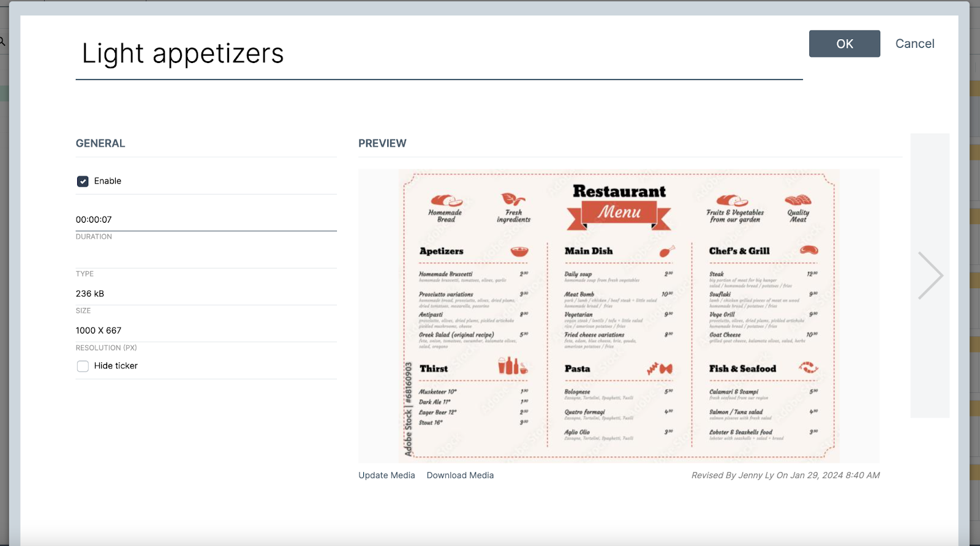
Task: Go to next item with right chevron
Action: point(930,275)
